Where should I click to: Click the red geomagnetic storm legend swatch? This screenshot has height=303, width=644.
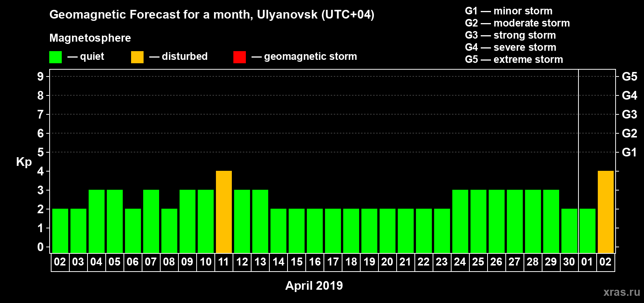239,57
